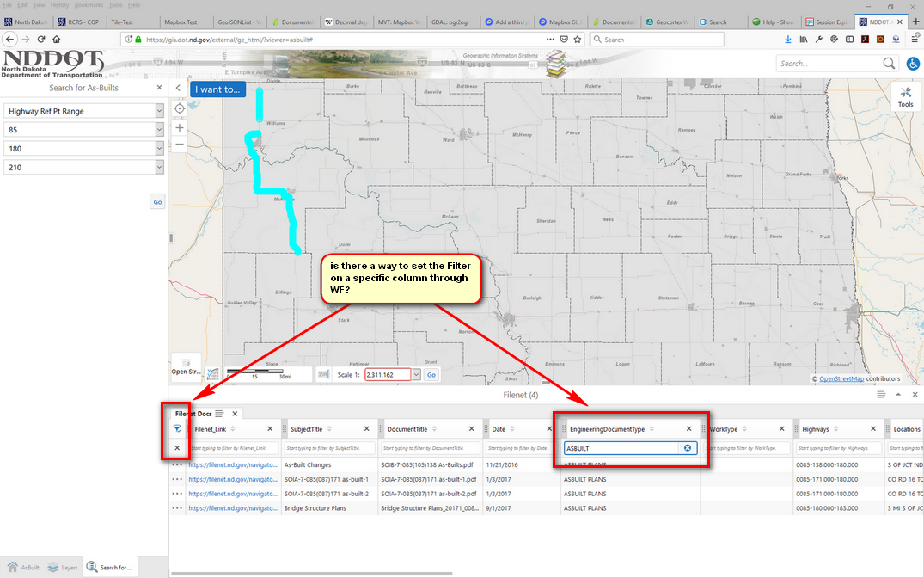Screen dimensions: 924x578
Task: Switch to the Layers bottom tab
Action: [63, 568]
